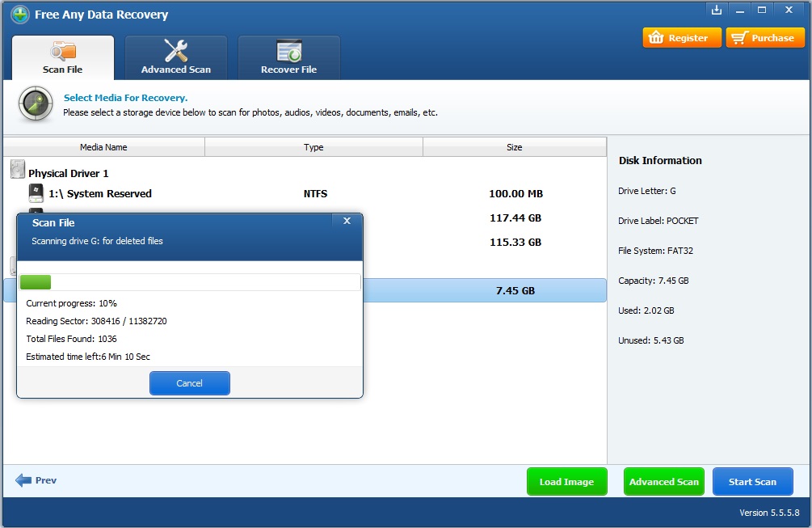Viewport: 812px width, 528px height.
Task: Click the scan progress bar
Action: click(x=190, y=281)
